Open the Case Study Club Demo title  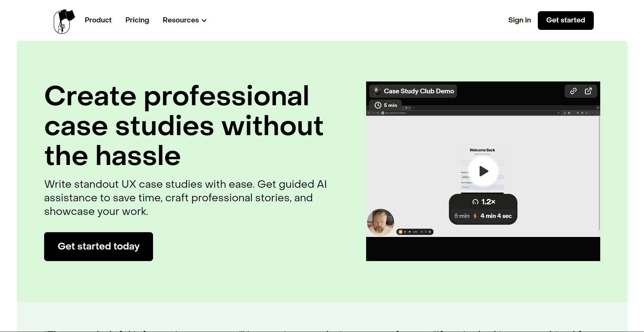click(419, 91)
